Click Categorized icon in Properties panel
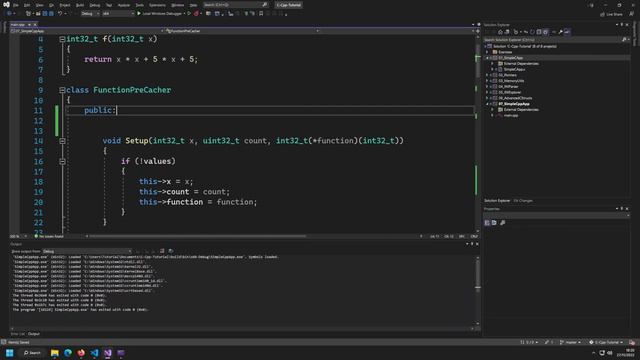Image resolution: width=640 pixels, height=360 pixels. [x=487, y=222]
